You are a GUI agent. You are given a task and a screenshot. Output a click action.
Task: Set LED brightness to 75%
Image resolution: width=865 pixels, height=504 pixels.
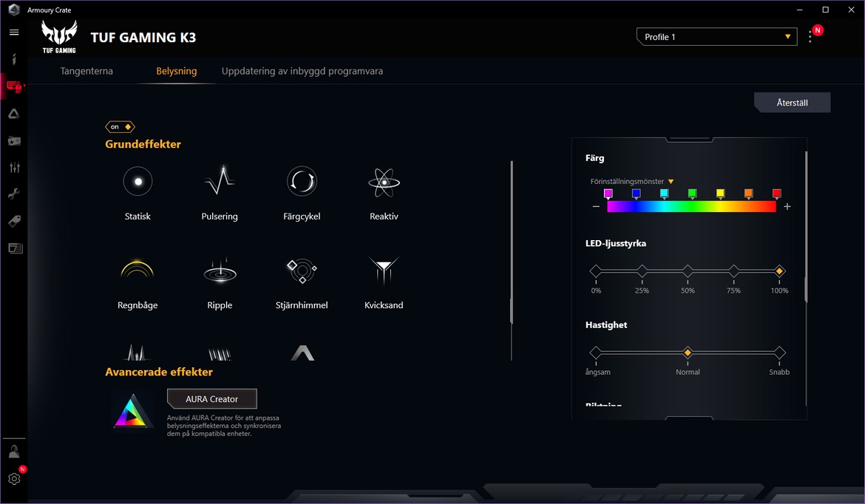pos(733,270)
